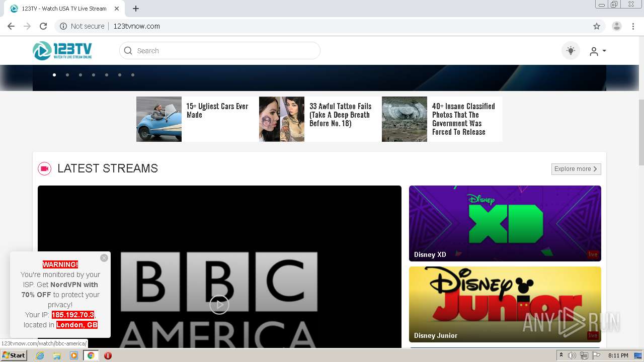Select the third carousel dot
Image resolution: width=644 pixels, height=362 pixels.
pos(80,75)
